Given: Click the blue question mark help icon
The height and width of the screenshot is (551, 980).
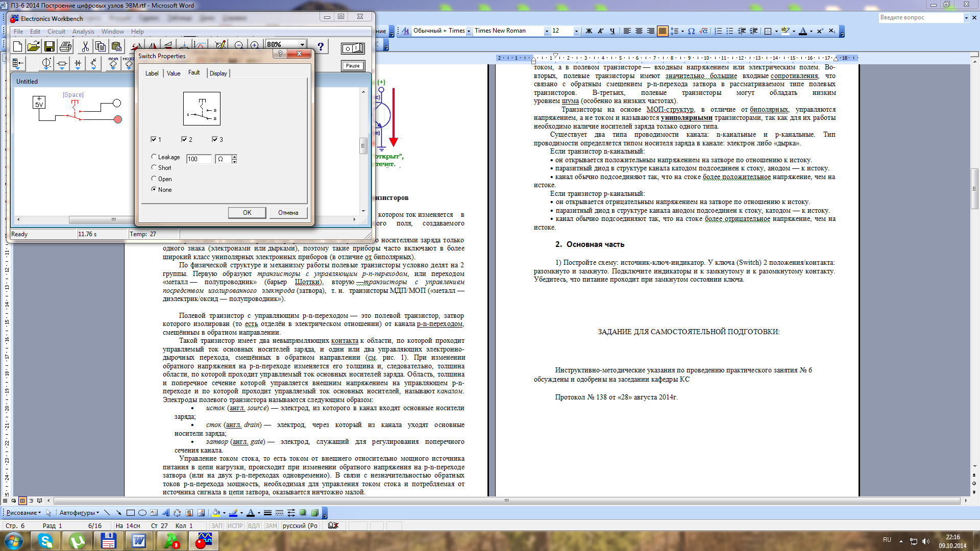Looking at the screenshot, I should click(x=321, y=46).
